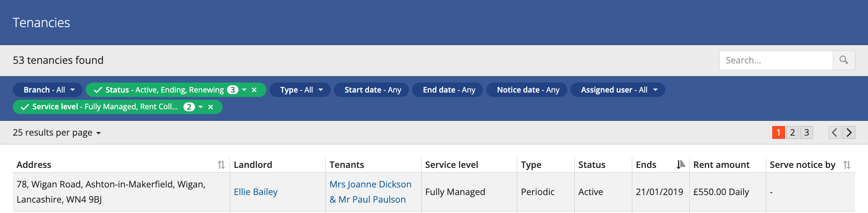Jump to page 3 of results
Viewport: 868px width, 213px height.
(x=807, y=132)
